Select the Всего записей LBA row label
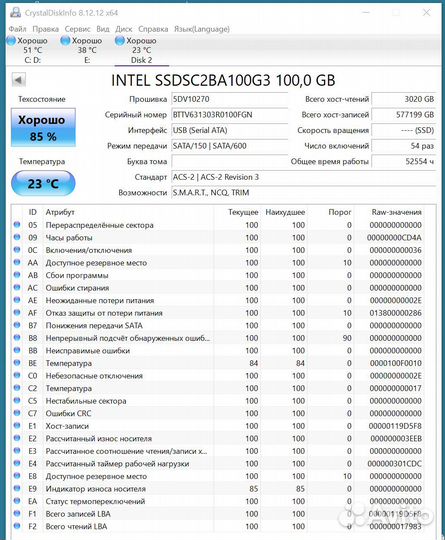Viewport: 445px width, 540px height. [x=78, y=514]
